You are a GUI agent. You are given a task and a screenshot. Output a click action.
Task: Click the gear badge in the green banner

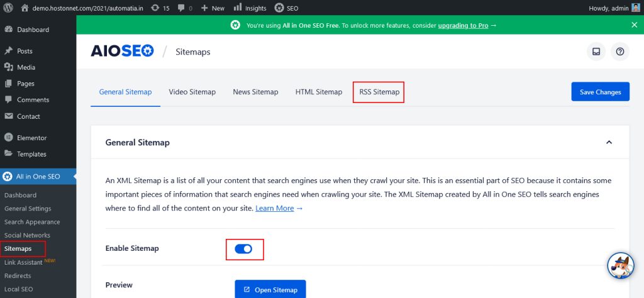coord(235,25)
